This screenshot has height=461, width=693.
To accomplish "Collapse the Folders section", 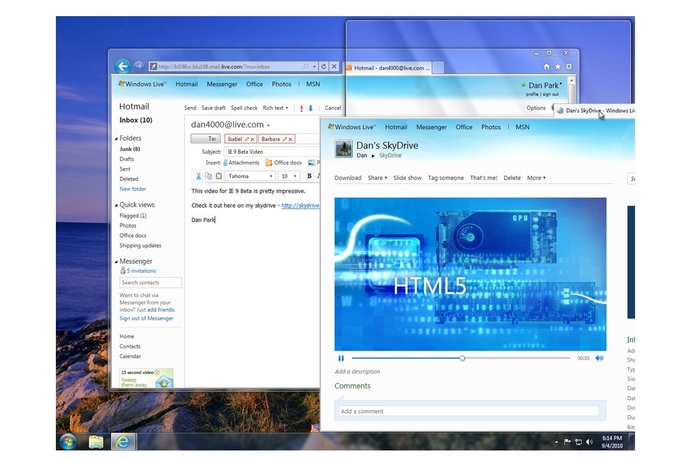I will tap(116, 139).
